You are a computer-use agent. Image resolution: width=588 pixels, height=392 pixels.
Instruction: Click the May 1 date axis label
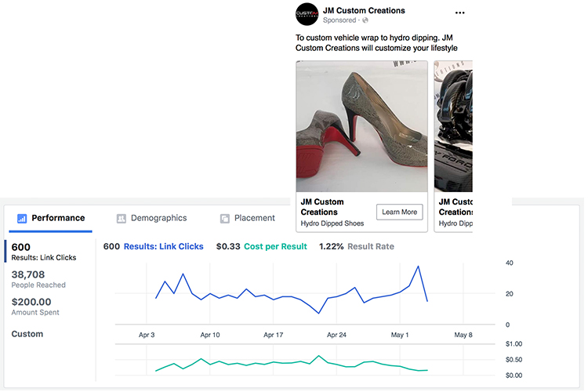pos(400,335)
